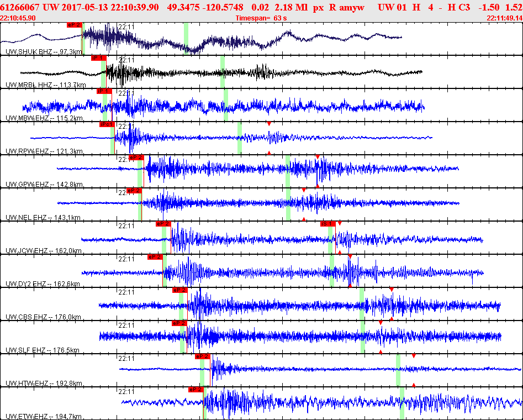
Task: Click the 22:11 minute mark on HTW trace
Action: pos(126,358)
